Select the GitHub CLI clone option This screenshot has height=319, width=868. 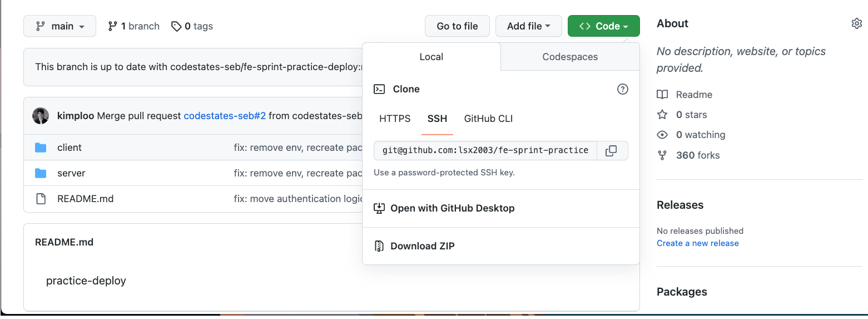point(488,119)
